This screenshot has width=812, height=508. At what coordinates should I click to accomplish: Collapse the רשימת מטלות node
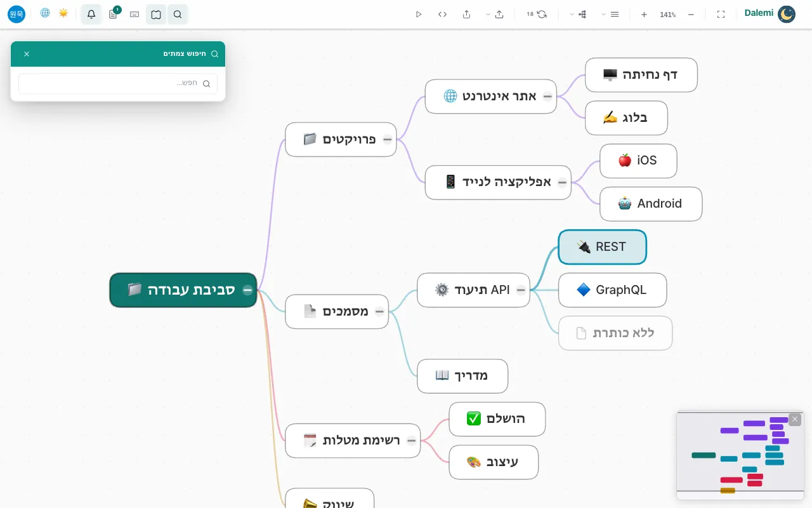pos(411,441)
